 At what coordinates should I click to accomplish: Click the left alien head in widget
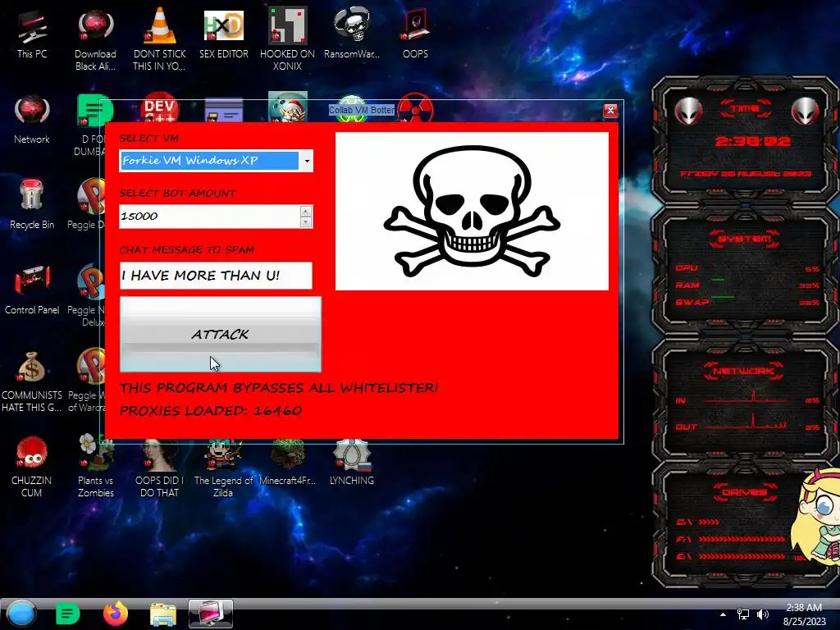[x=688, y=111]
